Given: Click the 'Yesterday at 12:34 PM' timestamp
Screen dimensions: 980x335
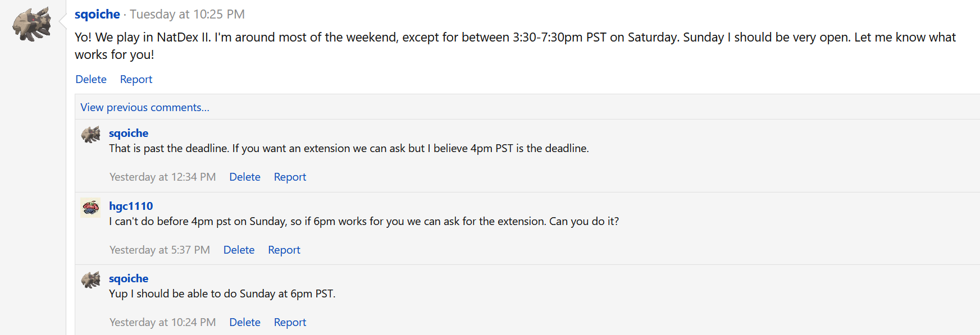Looking at the screenshot, I should tap(162, 177).
